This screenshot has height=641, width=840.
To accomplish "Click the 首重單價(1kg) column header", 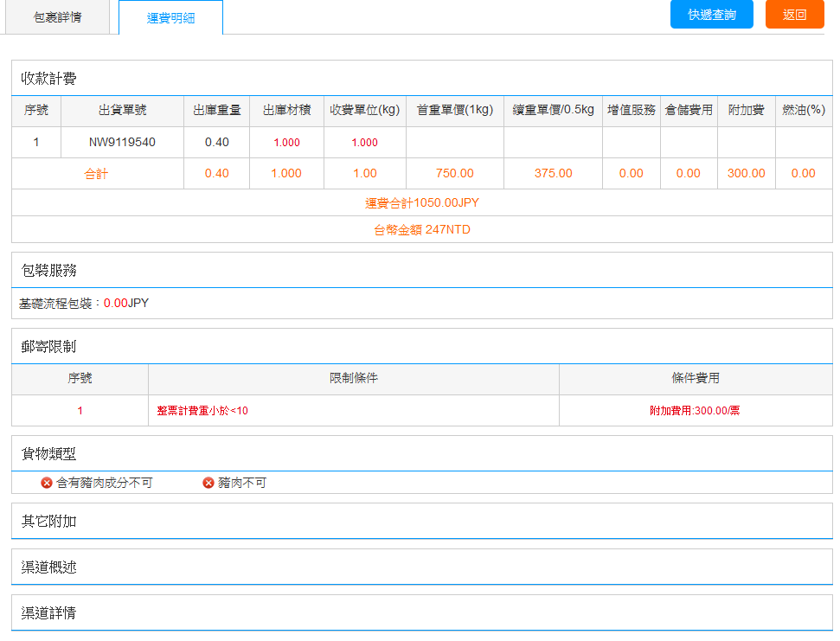I will (454, 110).
